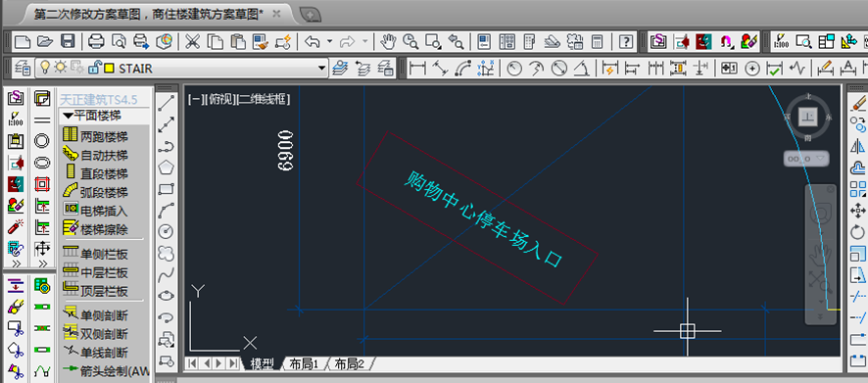Click the first layout tab navigation arrow
868x383 pixels.
pyautogui.click(x=192, y=363)
